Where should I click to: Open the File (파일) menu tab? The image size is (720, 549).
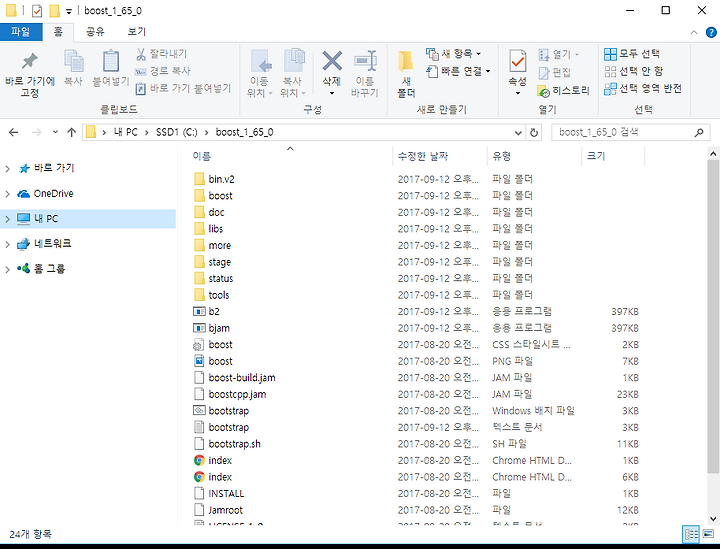click(21, 32)
